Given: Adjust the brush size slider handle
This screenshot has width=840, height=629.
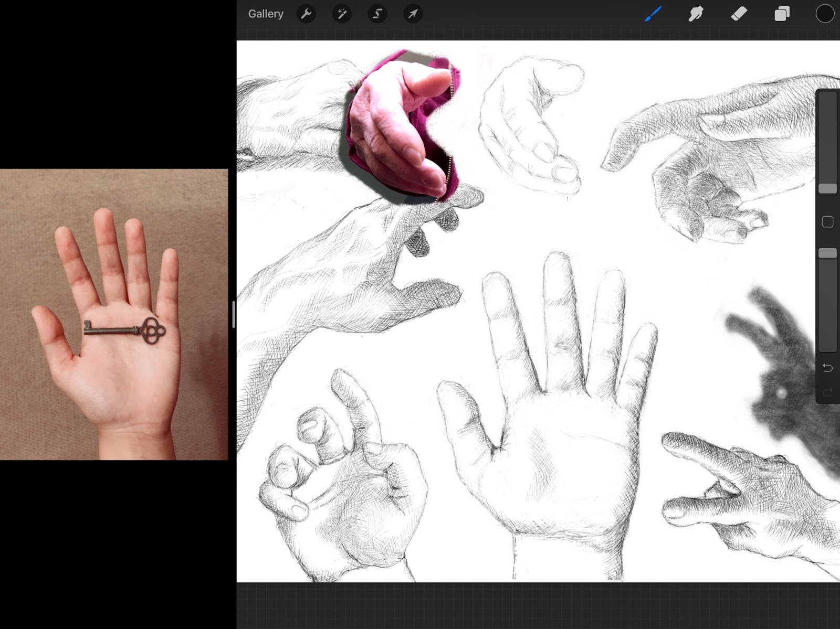Looking at the screenshot, I should pos(828,189).
